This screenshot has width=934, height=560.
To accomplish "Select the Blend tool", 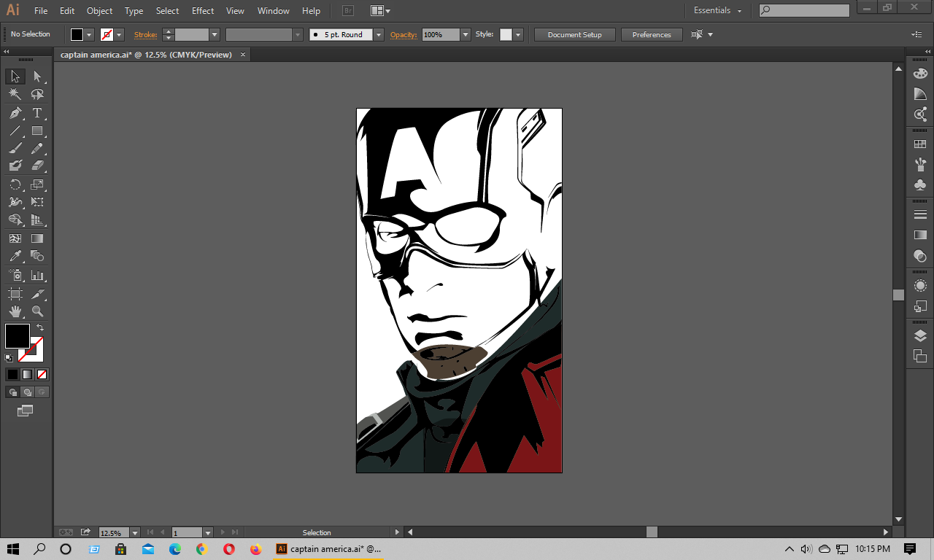I will click(37, 256).
